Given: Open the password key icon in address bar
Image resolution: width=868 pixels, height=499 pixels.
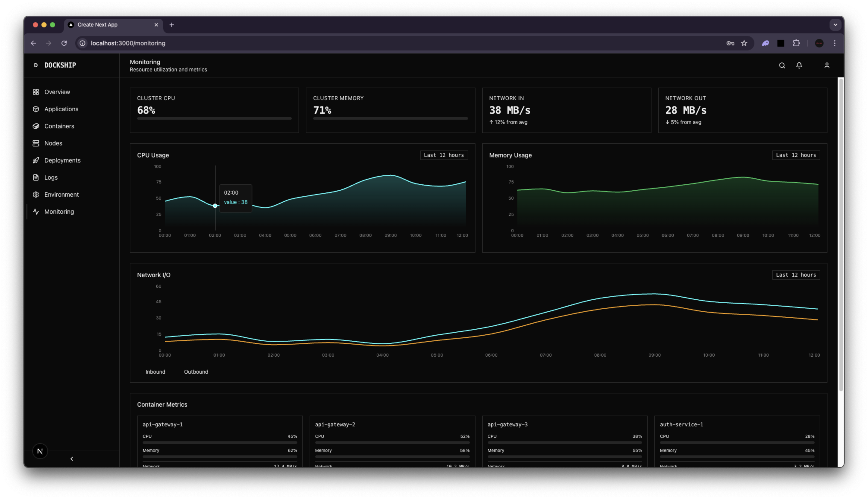Looking at the screenshot, I should 730,43.
